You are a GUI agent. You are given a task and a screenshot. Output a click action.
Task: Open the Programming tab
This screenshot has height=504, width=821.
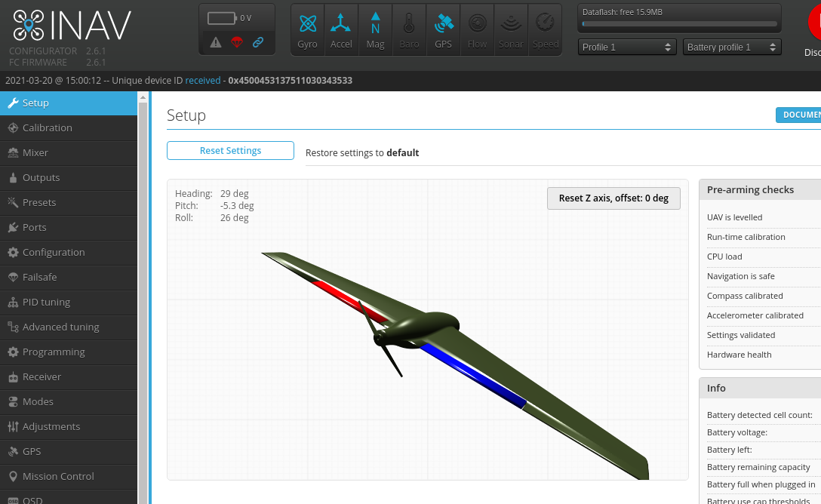pos(69,352)
